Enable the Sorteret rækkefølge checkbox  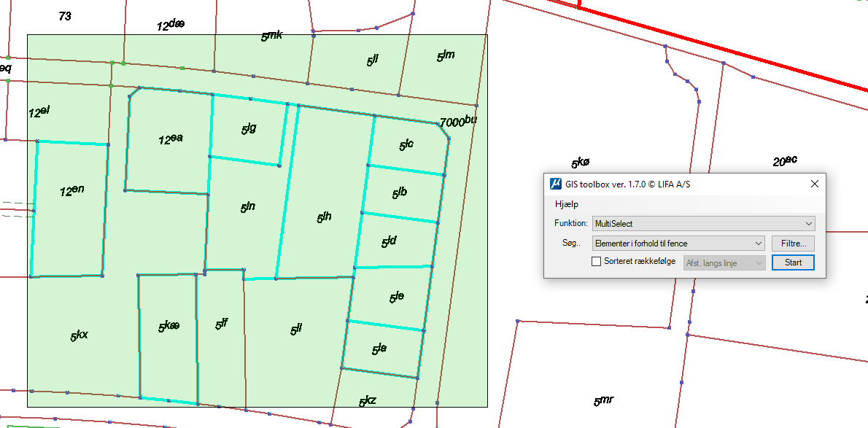[x=596, y=262]
